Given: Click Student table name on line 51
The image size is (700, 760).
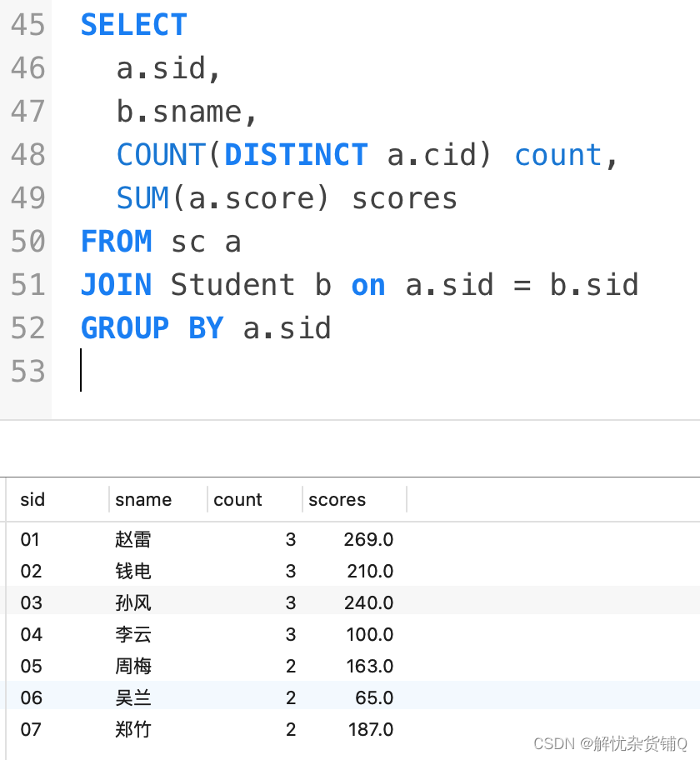Looking at the screenshot, I should point(232,284).
